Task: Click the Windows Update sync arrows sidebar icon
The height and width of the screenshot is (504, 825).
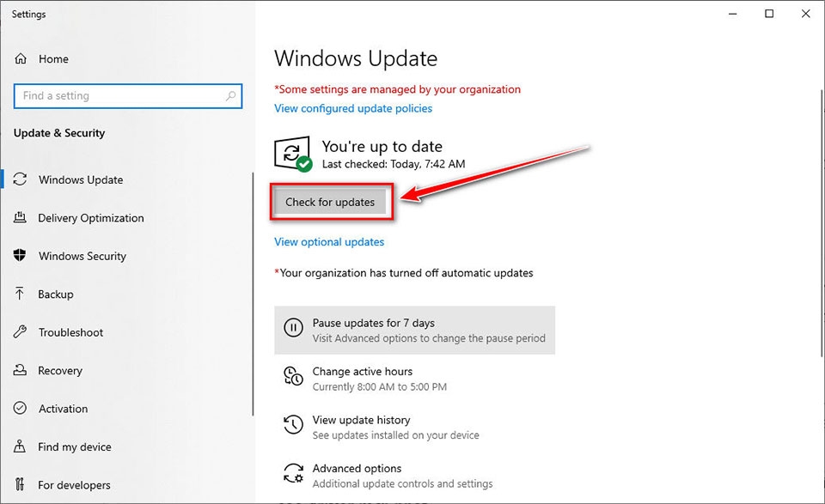Action: point(20,179)
